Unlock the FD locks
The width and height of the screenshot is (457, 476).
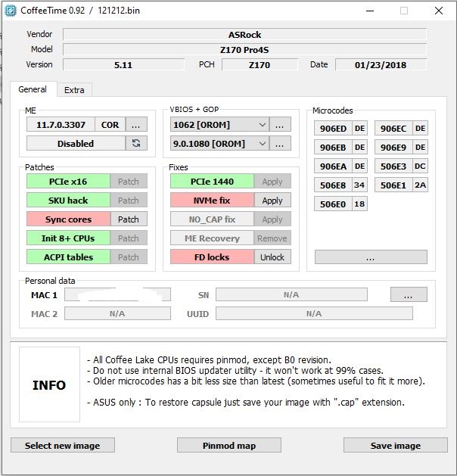[272, 257]
